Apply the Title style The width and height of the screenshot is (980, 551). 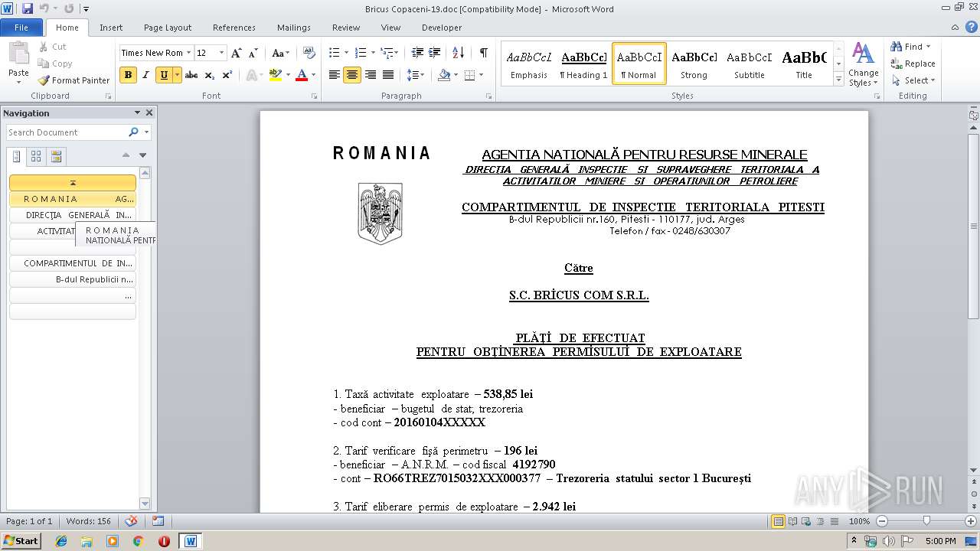[804, 64]
